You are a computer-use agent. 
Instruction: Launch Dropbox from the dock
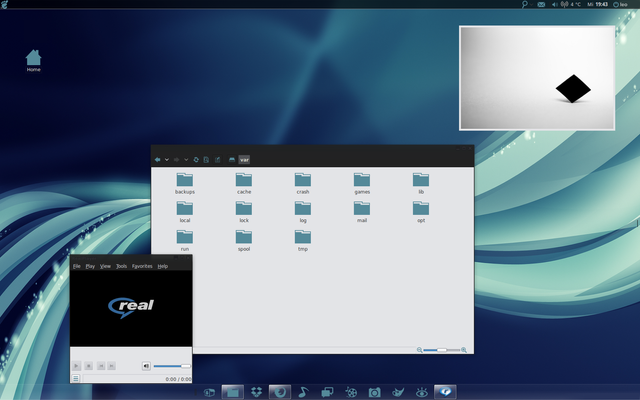[256, 392]
